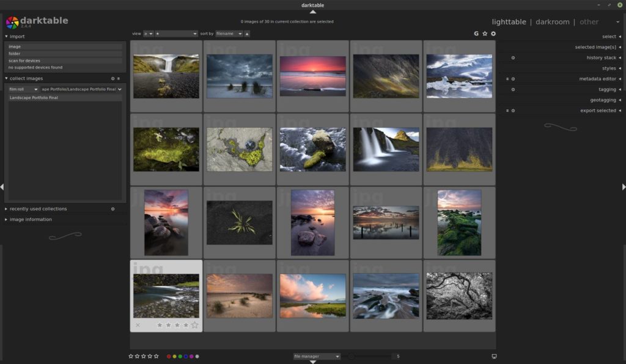Switch to the darkroom view
Image resolution: width=626 pixels, height=364 pixels.
pyautogui.click(x=552, y=22)
